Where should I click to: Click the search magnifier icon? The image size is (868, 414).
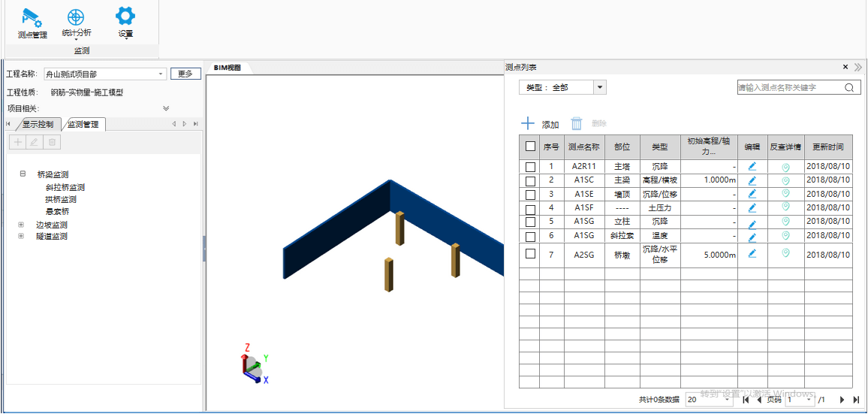849,87
